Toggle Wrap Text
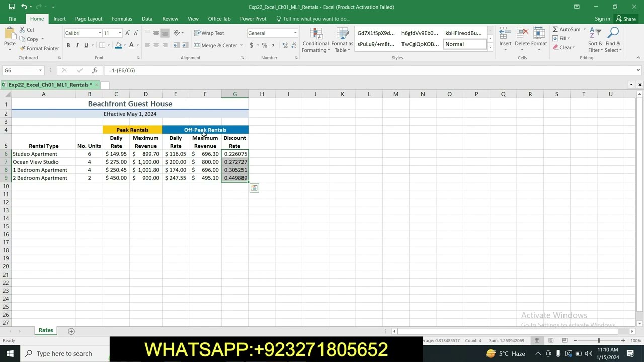This screenshot has width=644, height=362. [x=209, y=33]
